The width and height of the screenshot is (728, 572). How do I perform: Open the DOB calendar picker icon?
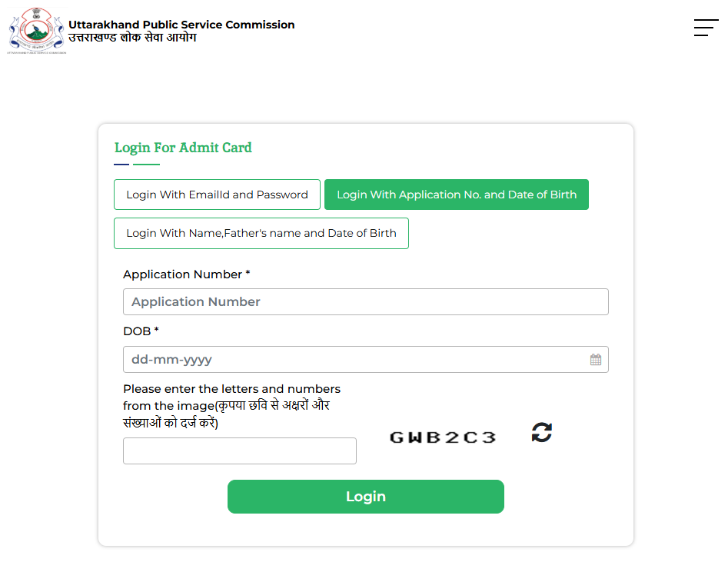pyautogui.click(x=595, y=359)
